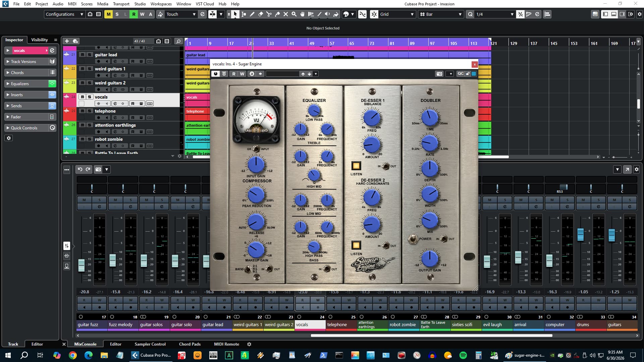Toggle De-Esser 1 LISTEN button
Viewport: 644px width, 362px height.
click(356, 166)
